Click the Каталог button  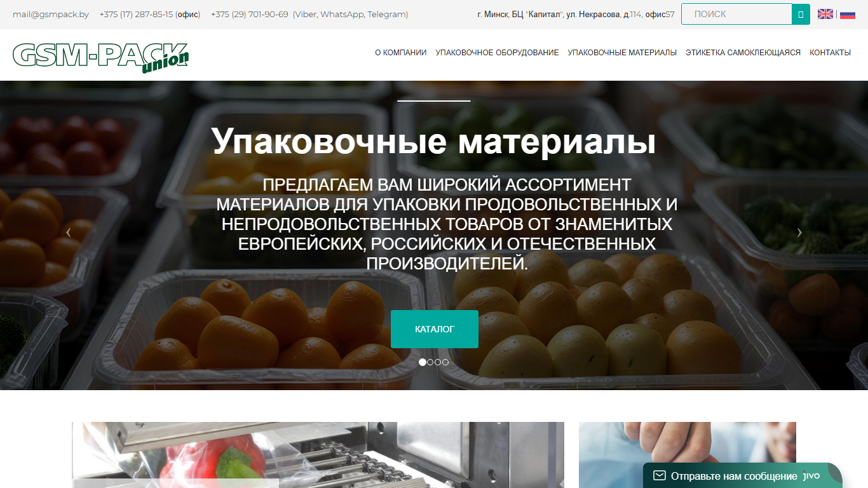[435, 329]
